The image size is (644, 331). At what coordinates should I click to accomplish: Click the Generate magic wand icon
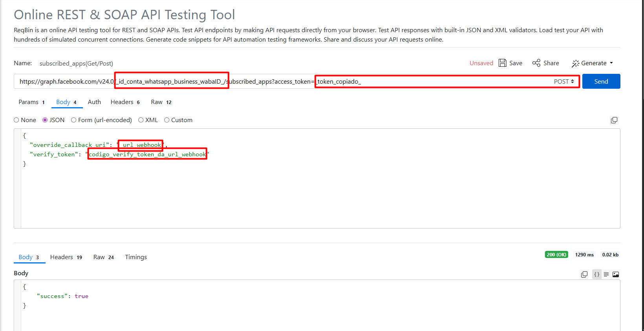[x=576, y=63]
